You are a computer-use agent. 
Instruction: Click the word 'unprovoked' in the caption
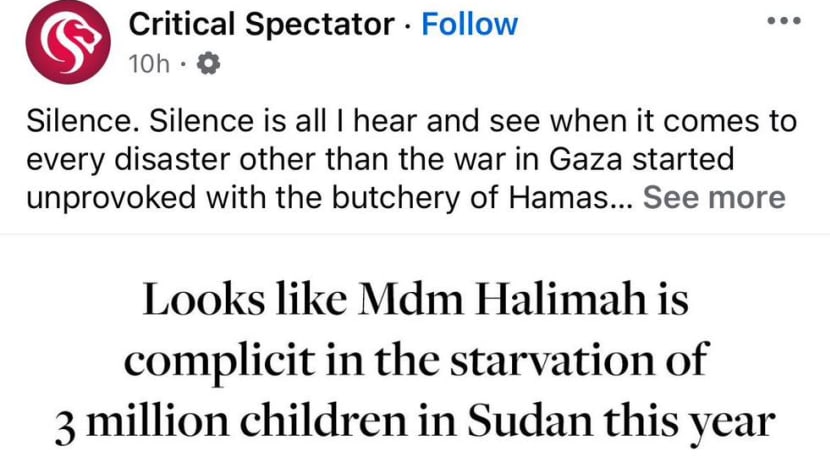[111, 199]
